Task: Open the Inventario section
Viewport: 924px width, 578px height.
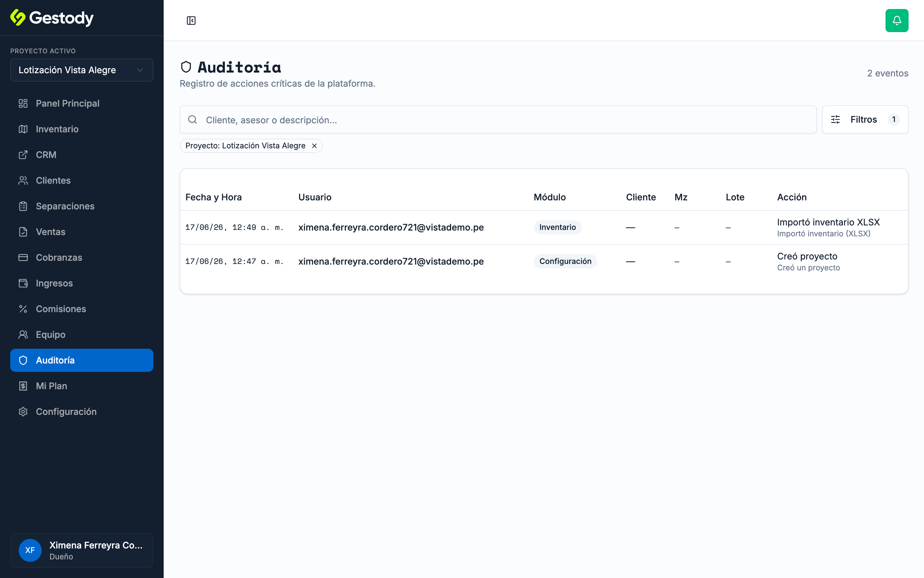Action: [x=82, y=129]
